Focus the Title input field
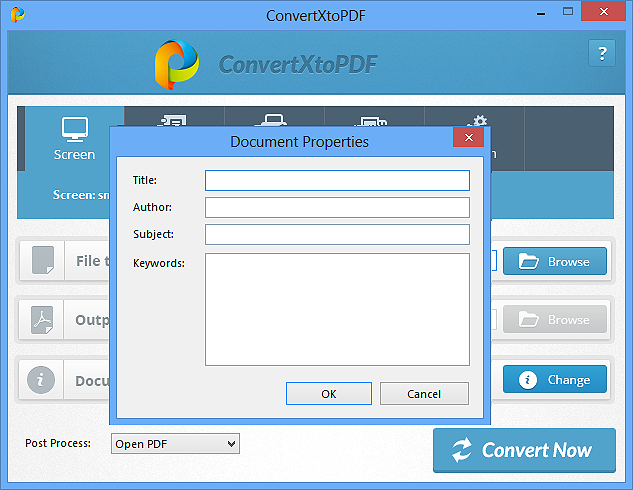633x490 pixels. coord(337,180)
